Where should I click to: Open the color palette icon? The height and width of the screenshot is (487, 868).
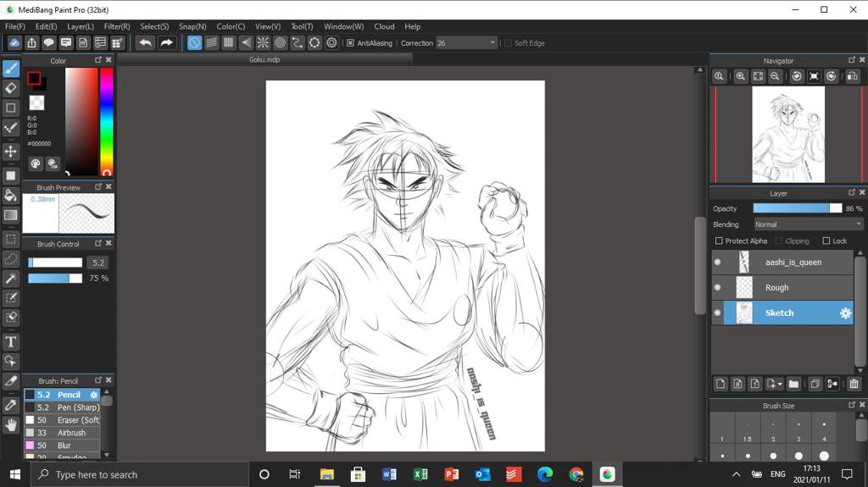click(x=36, y=163)
